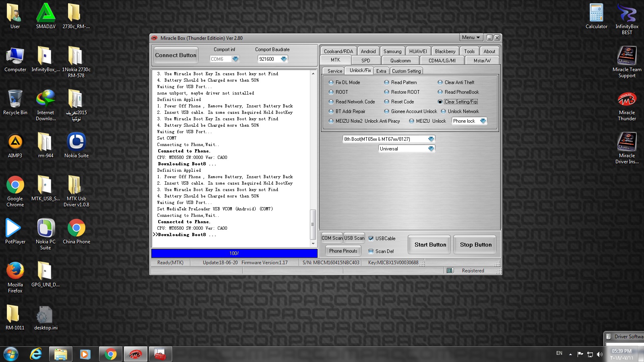The width and height of the screenshot is (644, 362).
Task: Switch to Miracle Box taskbar button
Action: (x=135, y=354)
